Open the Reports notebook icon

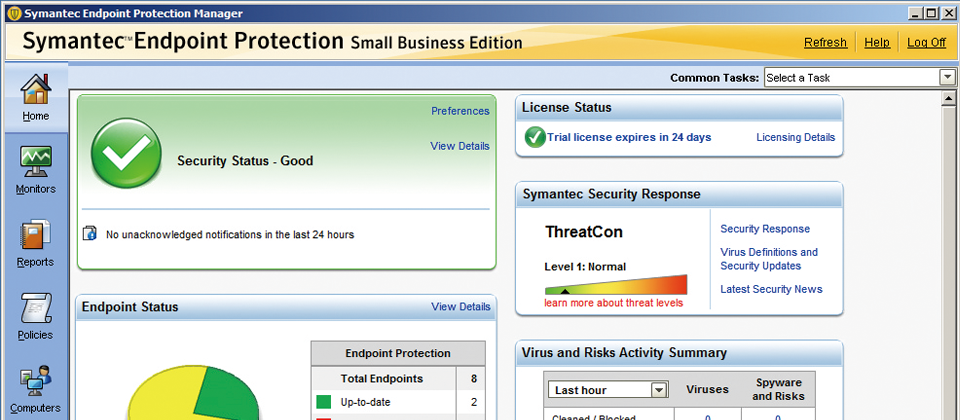click(35, 236)
